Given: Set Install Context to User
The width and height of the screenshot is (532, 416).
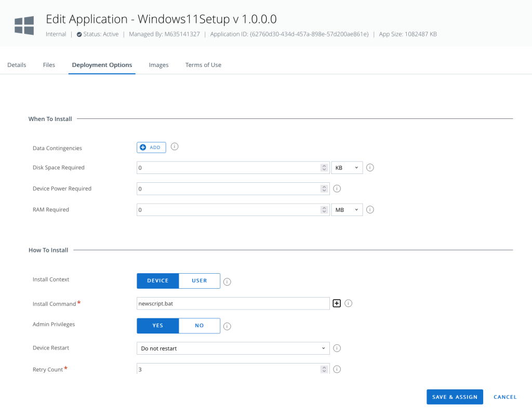Looking at the screenshot, I should point(199,281).
